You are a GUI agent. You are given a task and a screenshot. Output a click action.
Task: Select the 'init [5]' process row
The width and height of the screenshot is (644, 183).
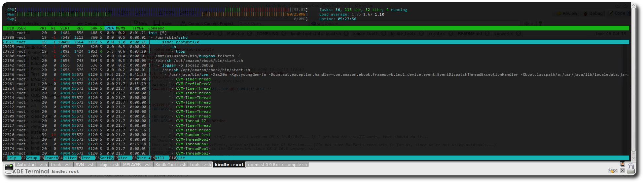click(x=316, y=33)
